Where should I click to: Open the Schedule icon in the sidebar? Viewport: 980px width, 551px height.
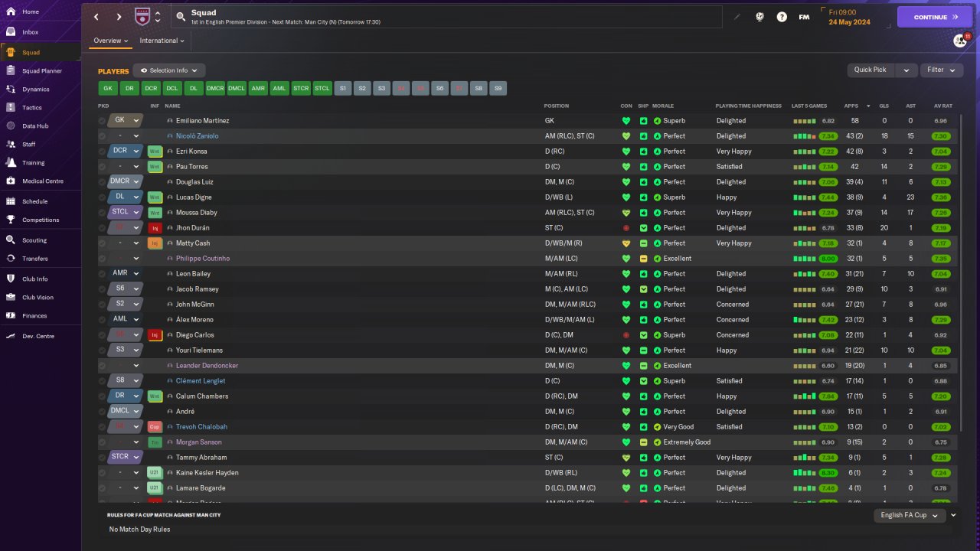point(11,202)
